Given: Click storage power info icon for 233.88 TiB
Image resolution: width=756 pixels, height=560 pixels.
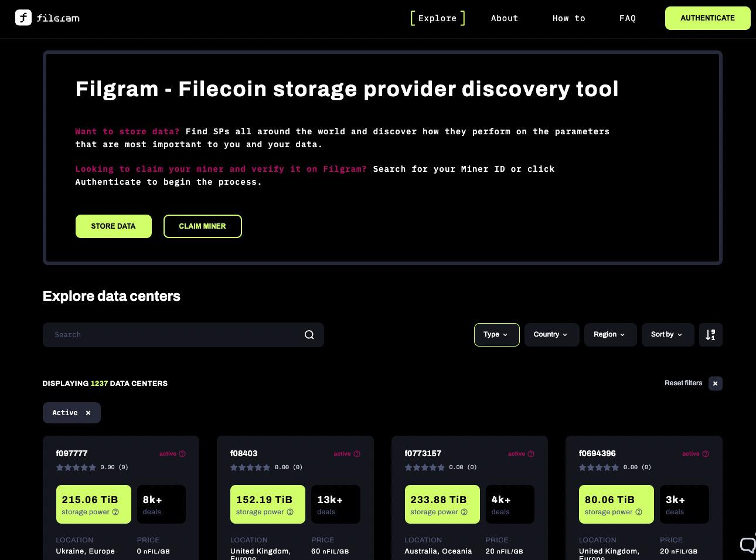Looking at the screenshot, I should point(464,512).
